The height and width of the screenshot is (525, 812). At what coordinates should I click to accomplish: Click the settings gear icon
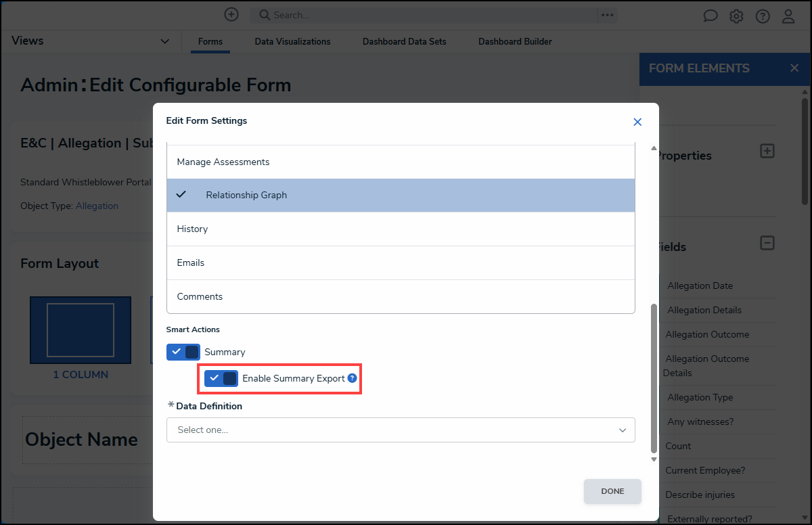(x=736, y=16)
